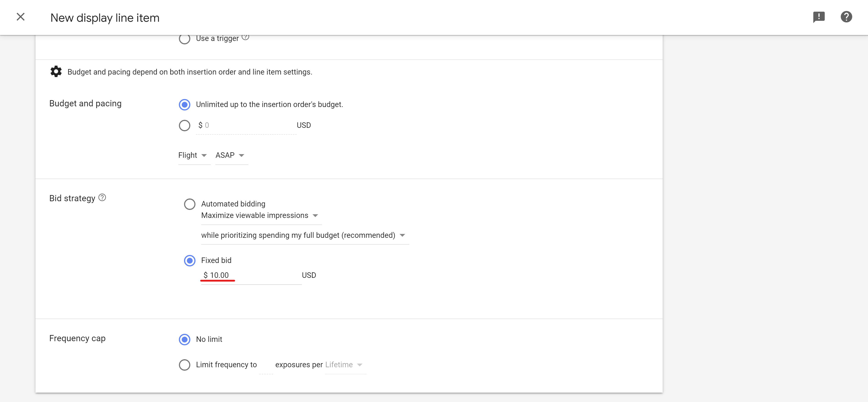The height and width of the screenshot is (402, 868).
Task: Select Unlimited up to insertion order's budget
Action: 184,105
